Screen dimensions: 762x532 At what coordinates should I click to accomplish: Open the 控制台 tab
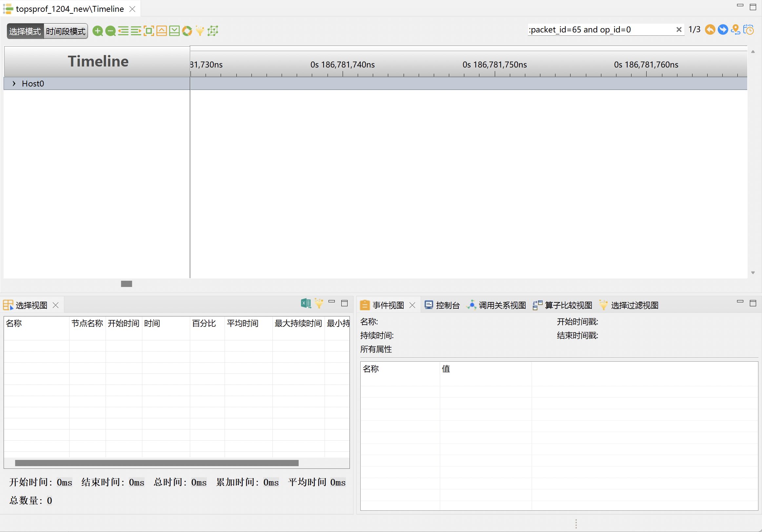click(x=442, y=305)
